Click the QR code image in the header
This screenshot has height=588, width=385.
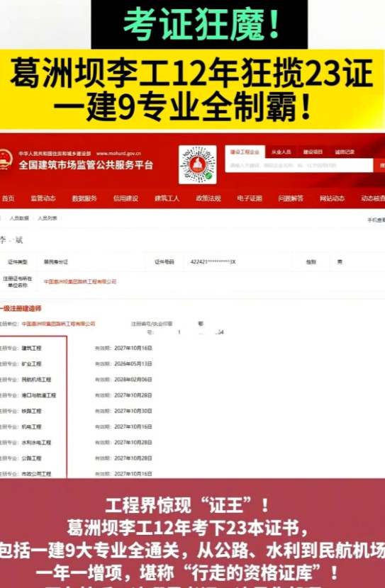198,164
